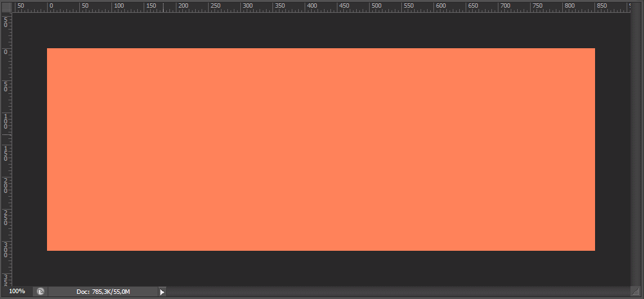Click the horizontal scrollbar track at the bottom
The width and height of the screenshot is (644, 299).
click(x=386, y=292)
